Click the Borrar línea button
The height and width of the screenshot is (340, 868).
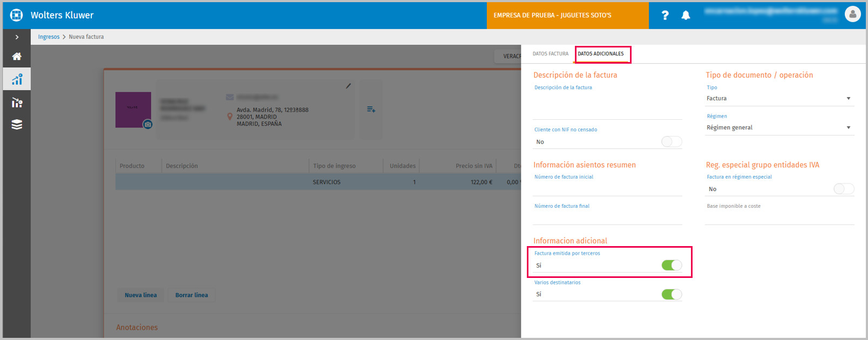(x=192, y=295)
